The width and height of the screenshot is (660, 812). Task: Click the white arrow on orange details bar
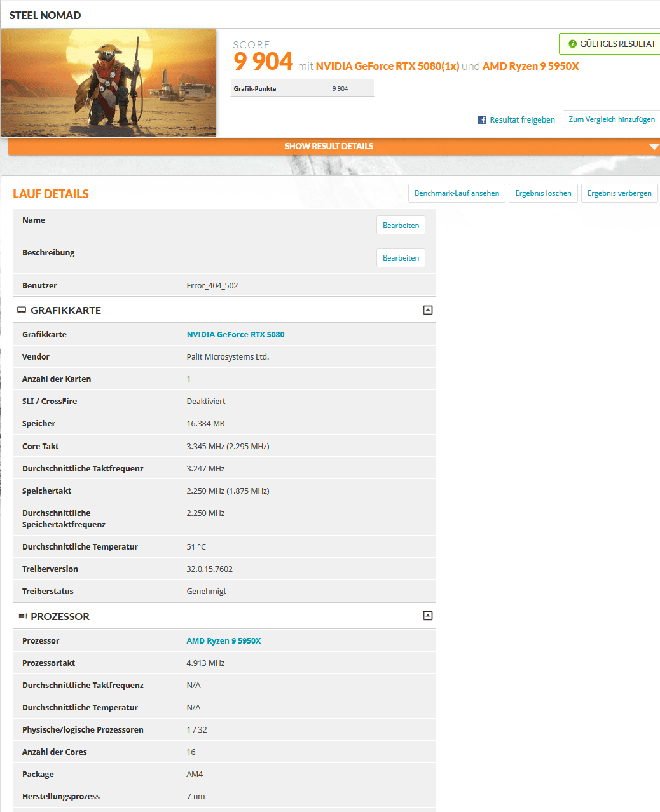click(654, 147)
